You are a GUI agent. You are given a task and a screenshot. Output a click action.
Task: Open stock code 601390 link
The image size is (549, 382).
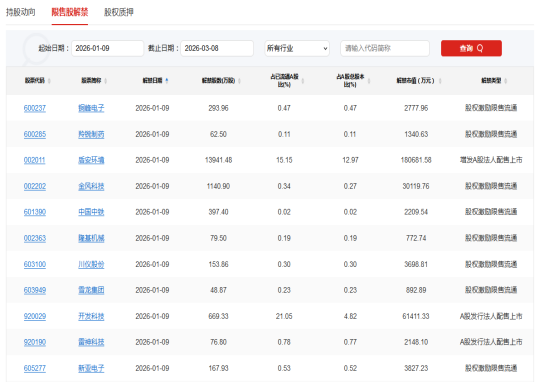coord(35,212)
